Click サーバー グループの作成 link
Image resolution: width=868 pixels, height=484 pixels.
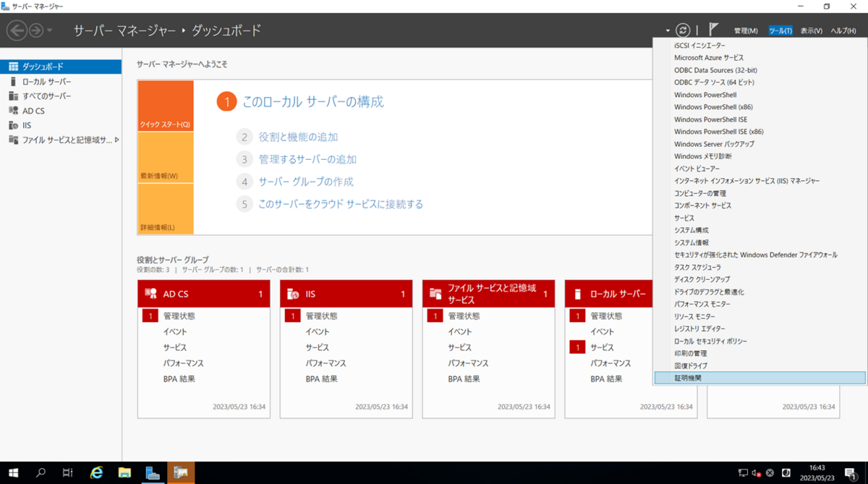point(306,182)
